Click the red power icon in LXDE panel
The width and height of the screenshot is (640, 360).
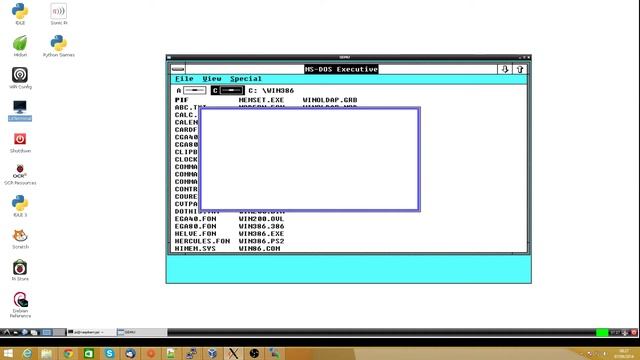[x=634, y=333]
